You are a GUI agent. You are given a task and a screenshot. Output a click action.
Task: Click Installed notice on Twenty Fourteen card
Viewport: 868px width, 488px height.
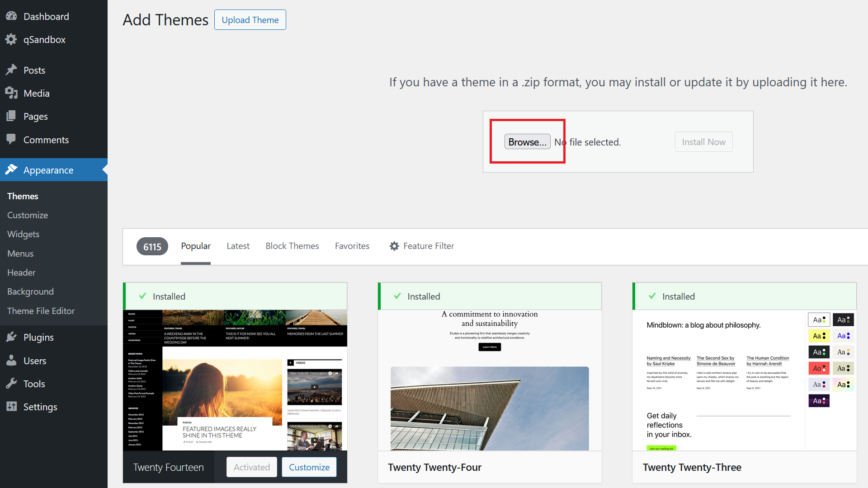point(235,296)
